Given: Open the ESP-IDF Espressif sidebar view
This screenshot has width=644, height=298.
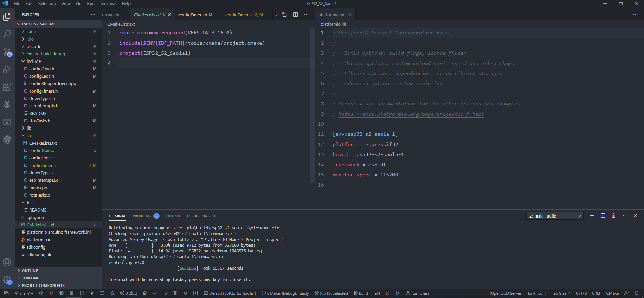Looking at the screenshot, I should tap(7, 140).
